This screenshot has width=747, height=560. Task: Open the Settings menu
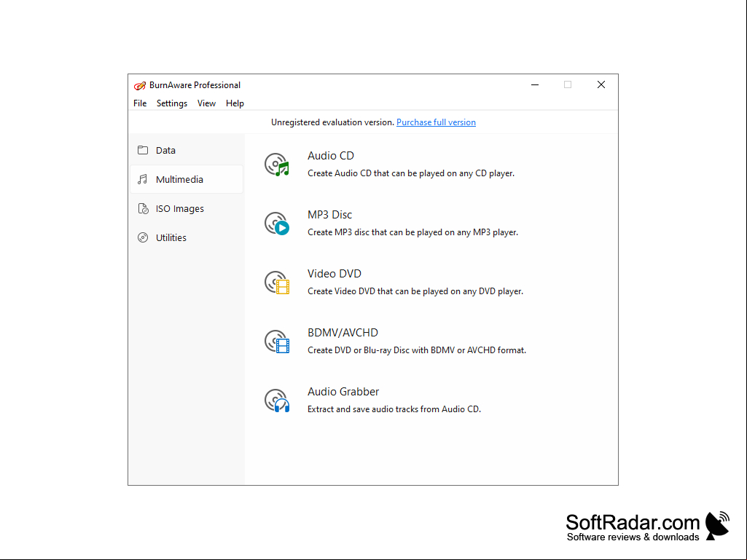(x=172, y=103)
